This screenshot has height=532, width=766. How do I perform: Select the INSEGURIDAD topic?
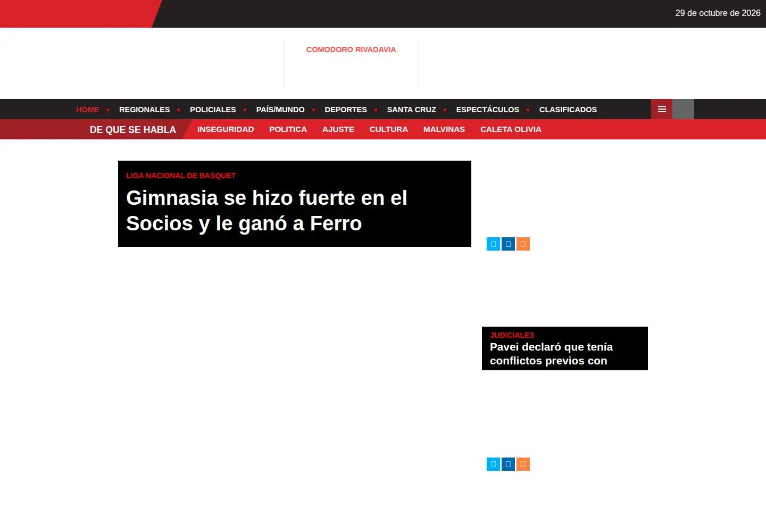click(226, 129)
